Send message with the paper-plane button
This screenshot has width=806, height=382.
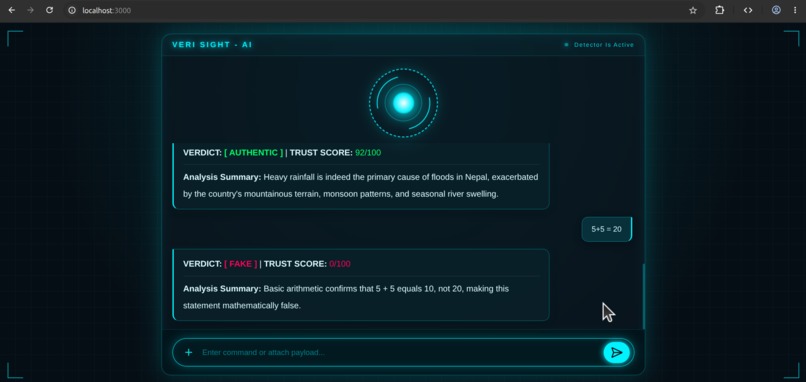pos(616,352)
